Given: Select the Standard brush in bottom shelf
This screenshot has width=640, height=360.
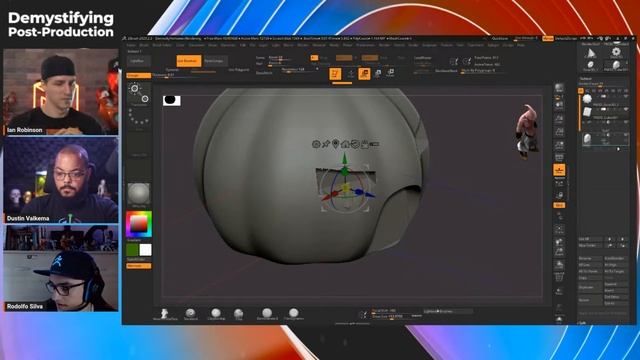Looking at the screenshot, I should click(191, 314).
